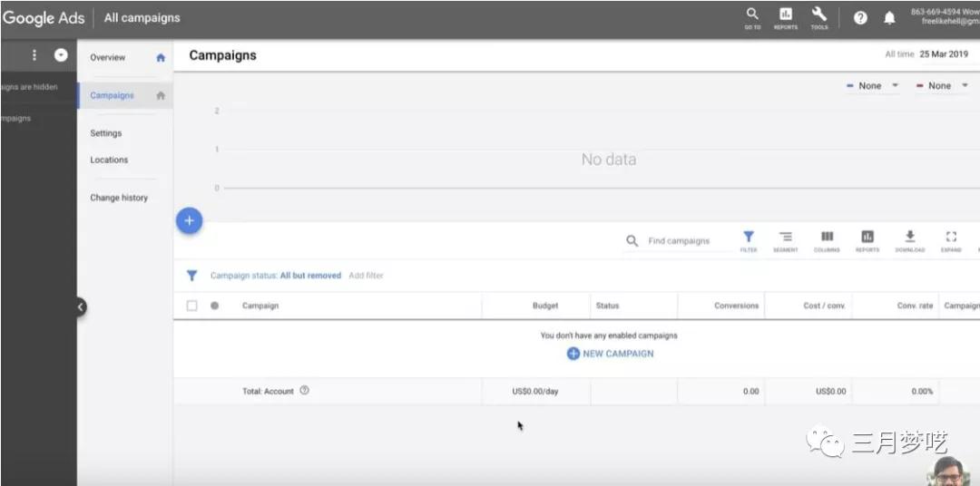Download the campaigns table
This screenshot has width=980, height=486.
tap(909, 240)
